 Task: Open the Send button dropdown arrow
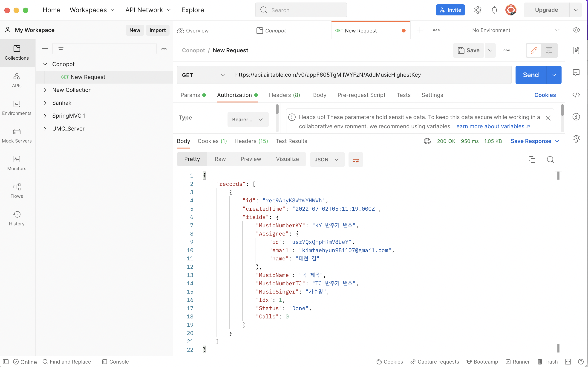[x=554, y=75]
